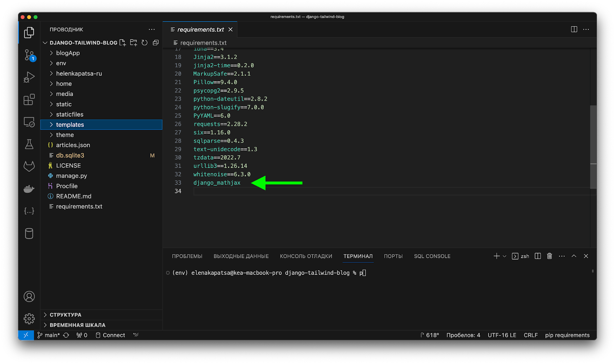
Task: Open the Extensions view
Action: click(29, 100)
